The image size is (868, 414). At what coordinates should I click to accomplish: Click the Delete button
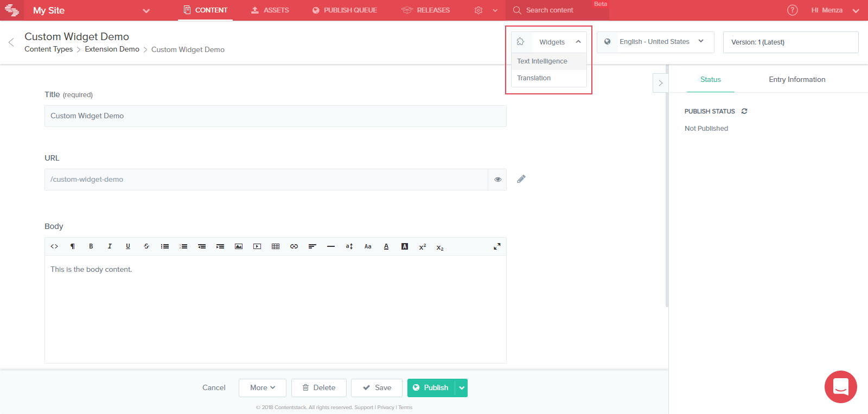[319, 388]
